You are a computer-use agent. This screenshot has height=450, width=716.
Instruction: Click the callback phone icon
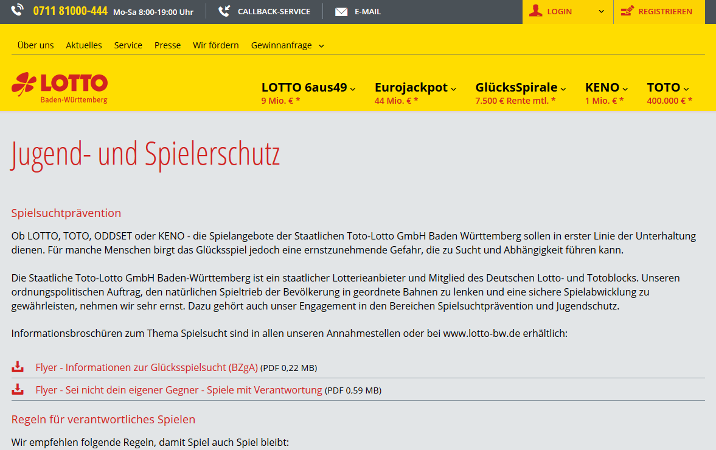click(224, 11)
